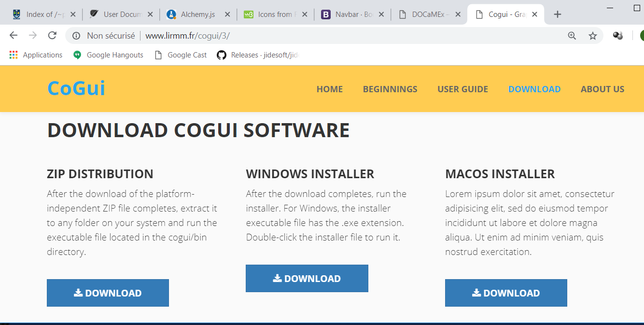The width and height of the screenshot is (644, 325).
Task: Close the 'Index of' tab
Action: pos(73,14)
